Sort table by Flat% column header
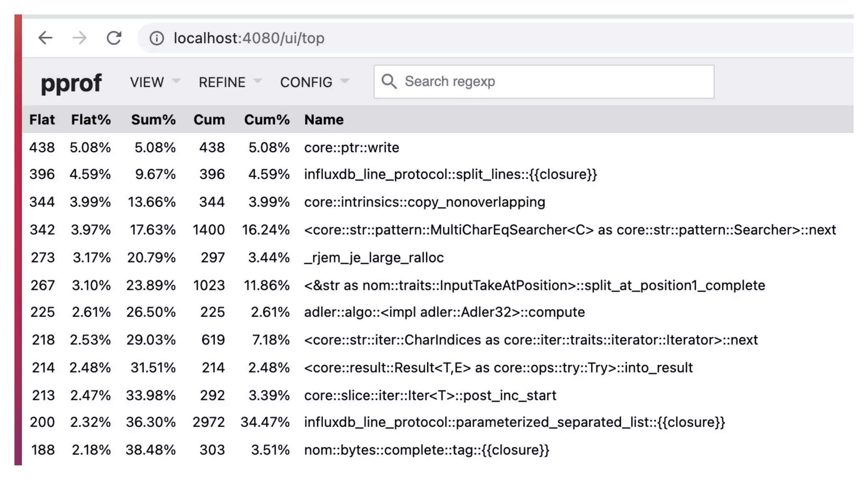This screenshot has width=868, height=488. 91,120
